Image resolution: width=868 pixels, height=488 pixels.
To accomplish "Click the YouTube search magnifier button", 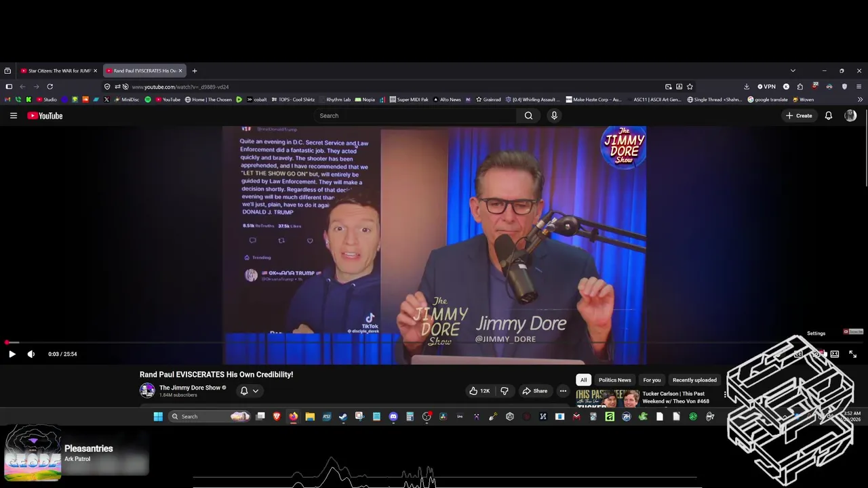I will tap(528, 116).
